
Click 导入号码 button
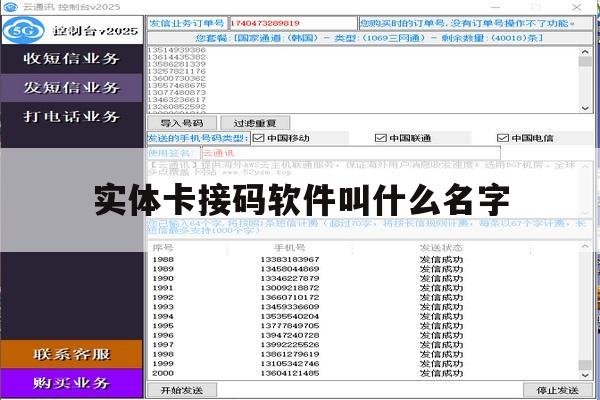182,123
